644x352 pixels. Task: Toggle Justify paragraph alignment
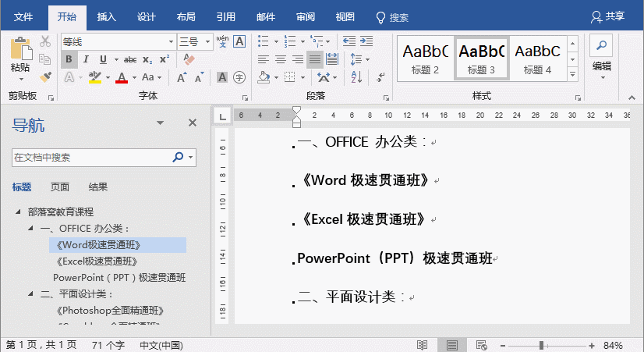pyautogui.click(x=315, y=59)
